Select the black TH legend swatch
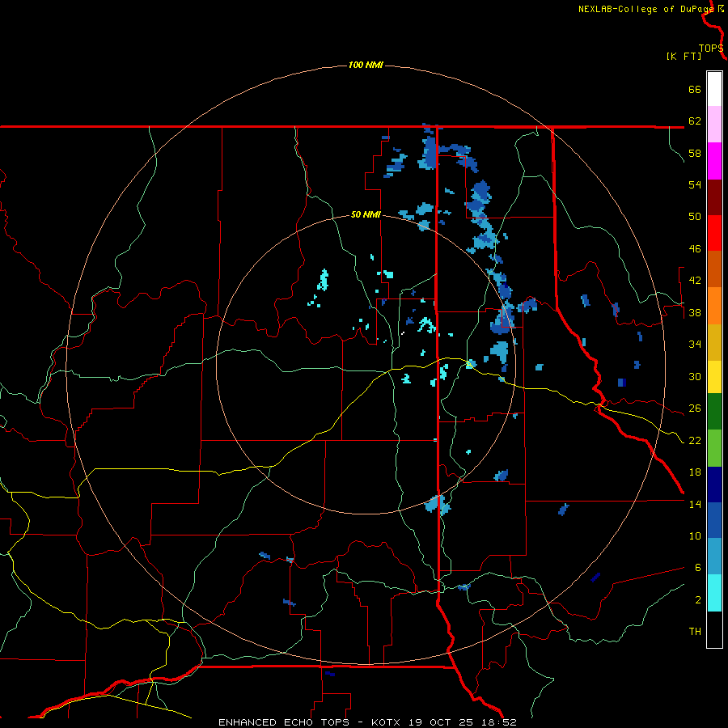 point(714,629)
